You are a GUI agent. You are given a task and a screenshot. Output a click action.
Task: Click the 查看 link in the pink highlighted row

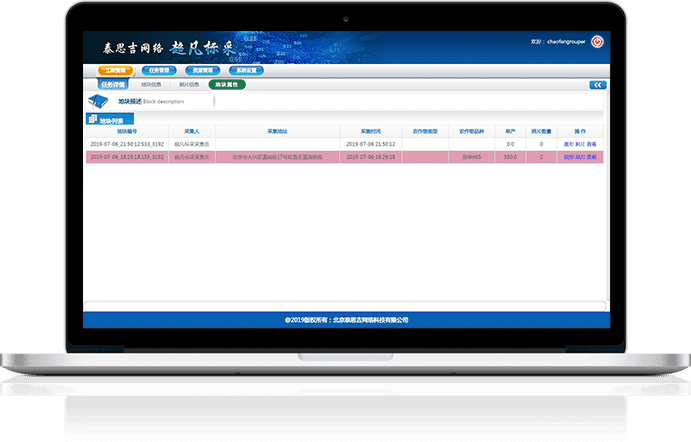pyautogui.click(x=592, y=157)
